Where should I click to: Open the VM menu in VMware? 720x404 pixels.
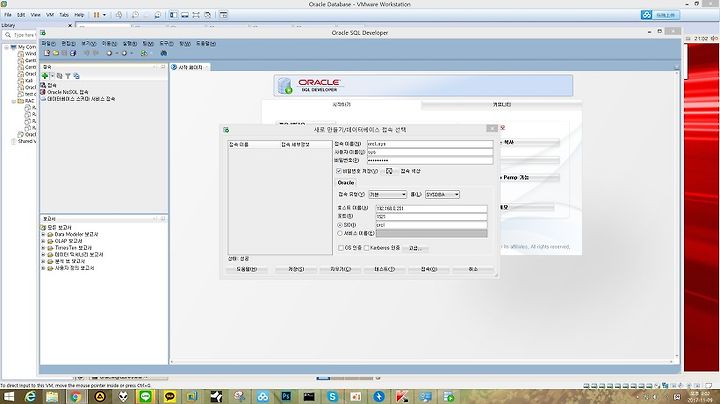click(x=50, y=15)
